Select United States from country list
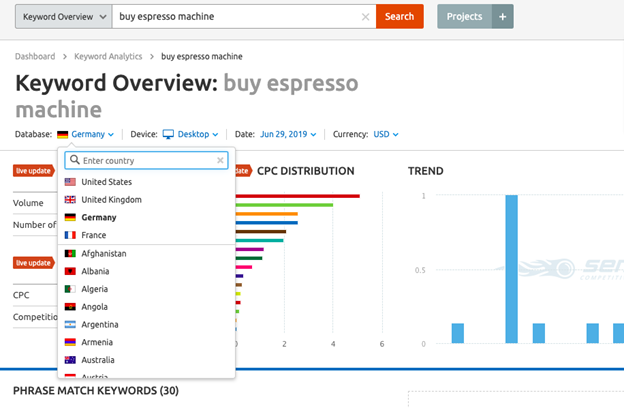Screen dimensions: 624x408 (146, 182)
